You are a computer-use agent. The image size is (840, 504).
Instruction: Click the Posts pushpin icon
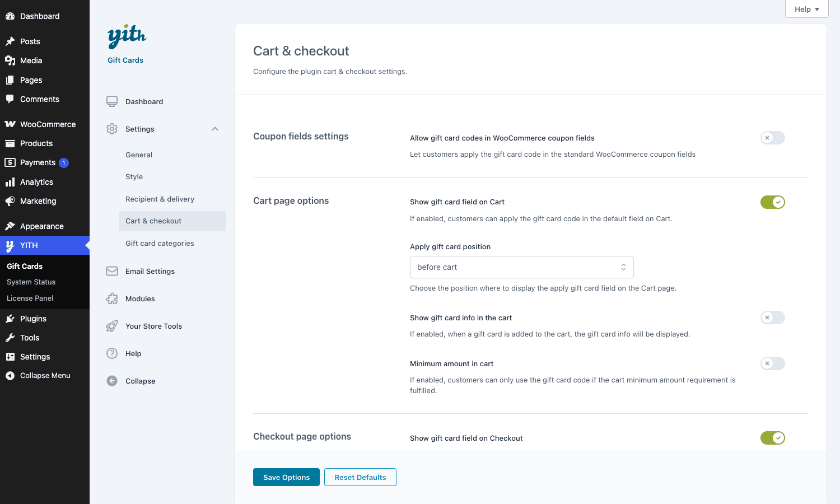tap(10, 41)
